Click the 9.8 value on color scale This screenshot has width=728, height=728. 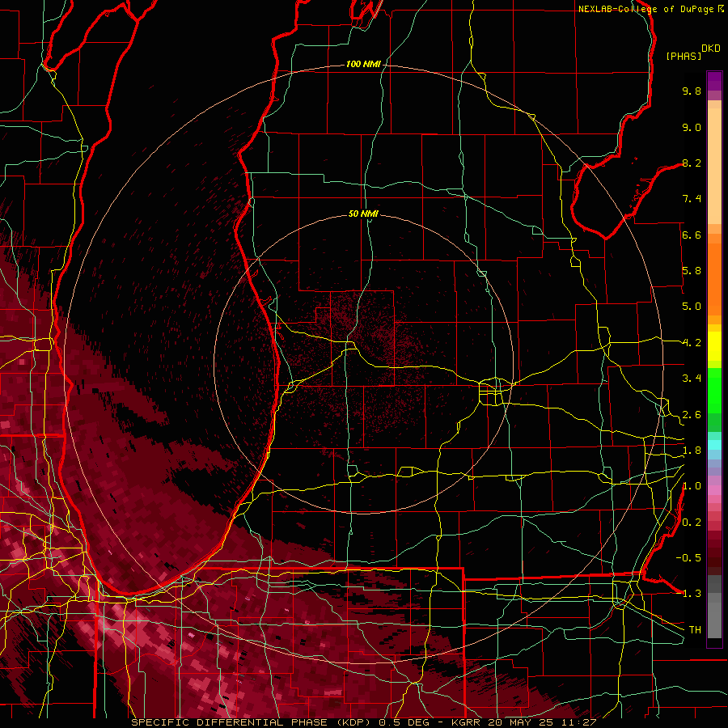pyautogui.click(x=692, y=91)
